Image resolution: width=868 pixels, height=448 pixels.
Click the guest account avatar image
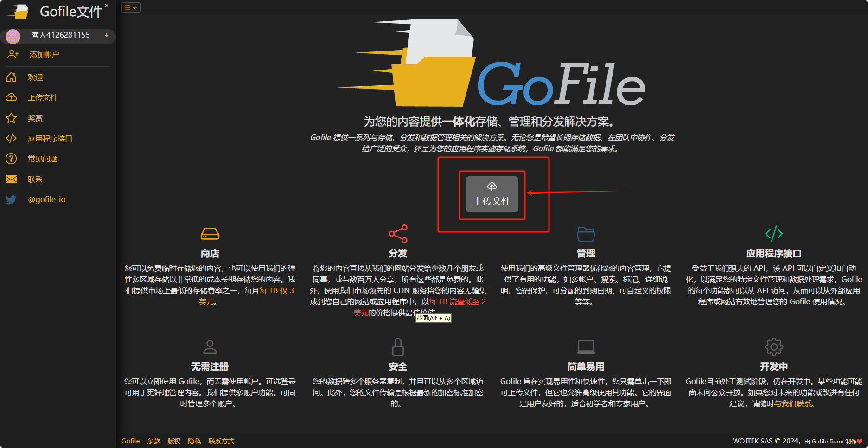13,36
